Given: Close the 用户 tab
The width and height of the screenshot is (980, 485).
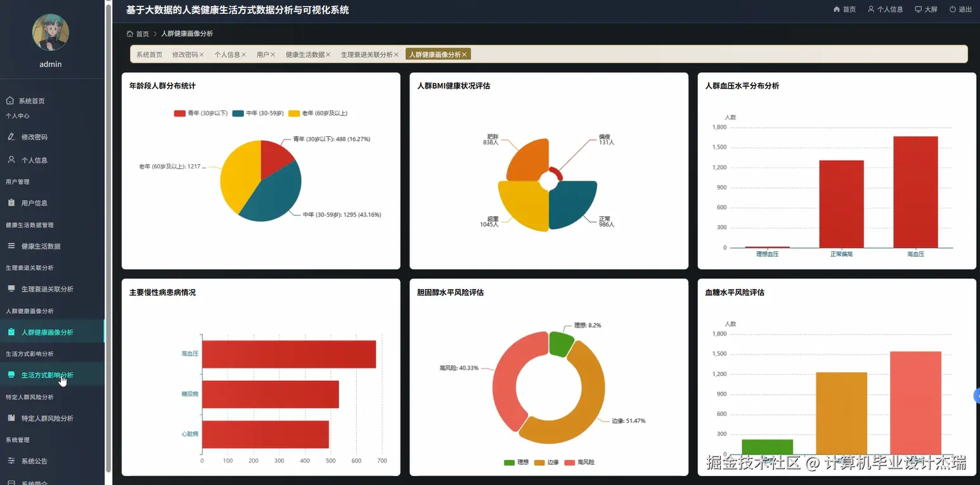Looking at the screenshot, I should point(273,55).
